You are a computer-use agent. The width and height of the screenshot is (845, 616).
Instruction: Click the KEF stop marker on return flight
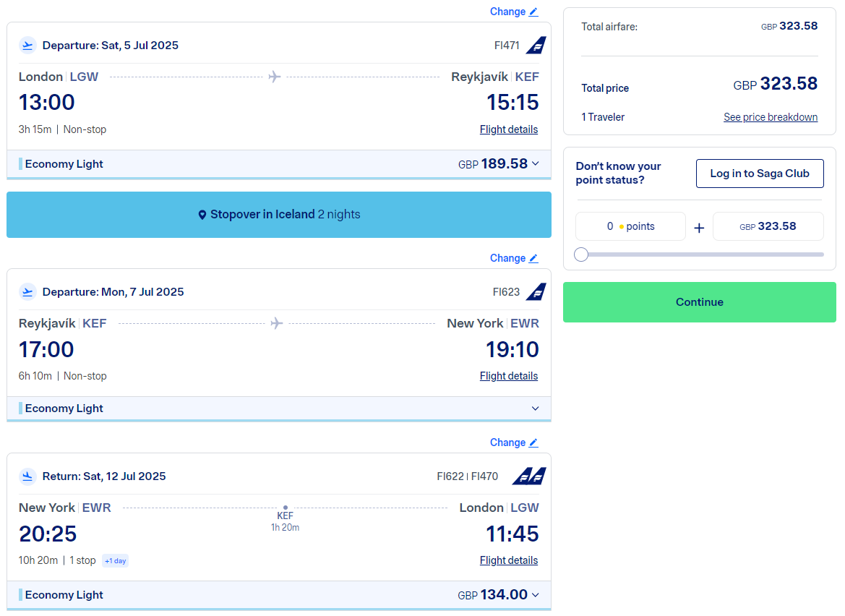pyautogui.click(x=286, y=508)
